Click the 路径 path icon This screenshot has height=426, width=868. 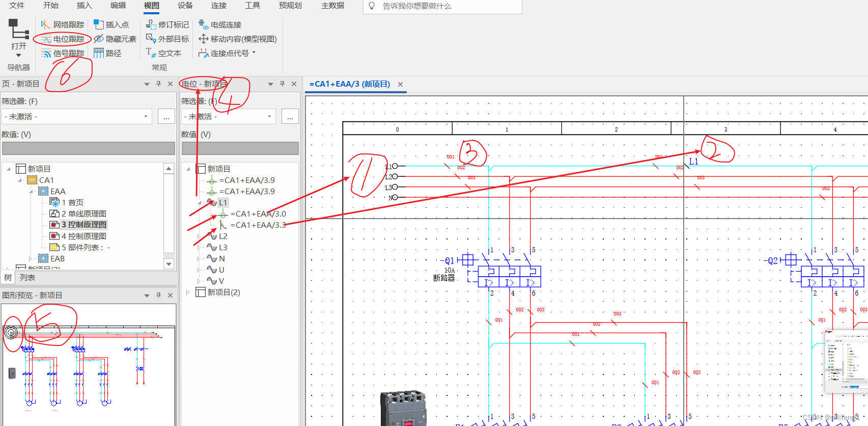(x=99, y=54)
